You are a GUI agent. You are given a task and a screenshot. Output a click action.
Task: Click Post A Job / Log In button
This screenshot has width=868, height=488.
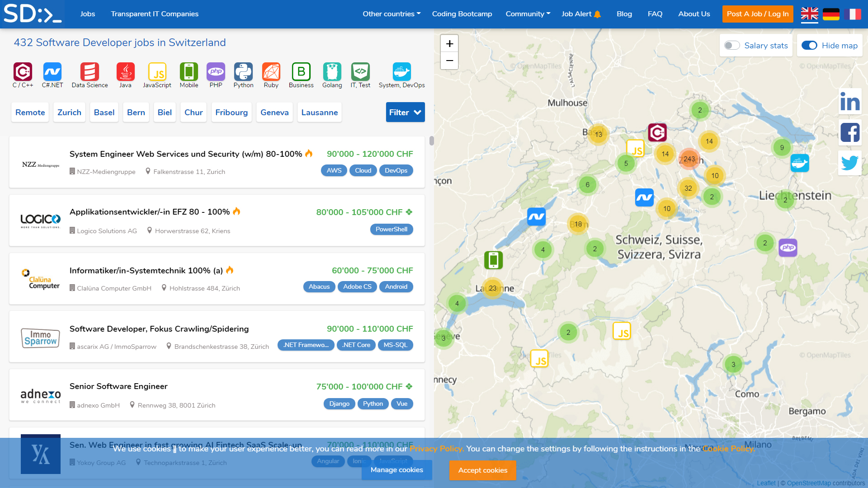[758, 14]
